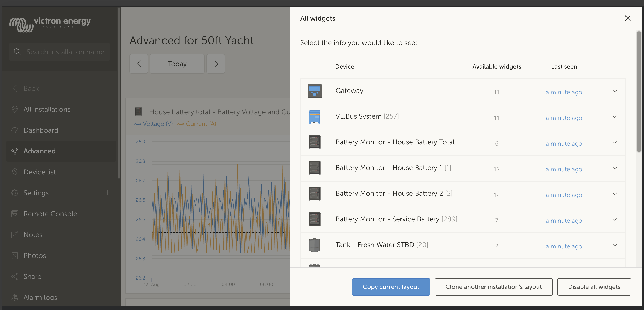644x310 pixels.
Task: Click the Service Battery monitor icon
Action: click(314, 219)
